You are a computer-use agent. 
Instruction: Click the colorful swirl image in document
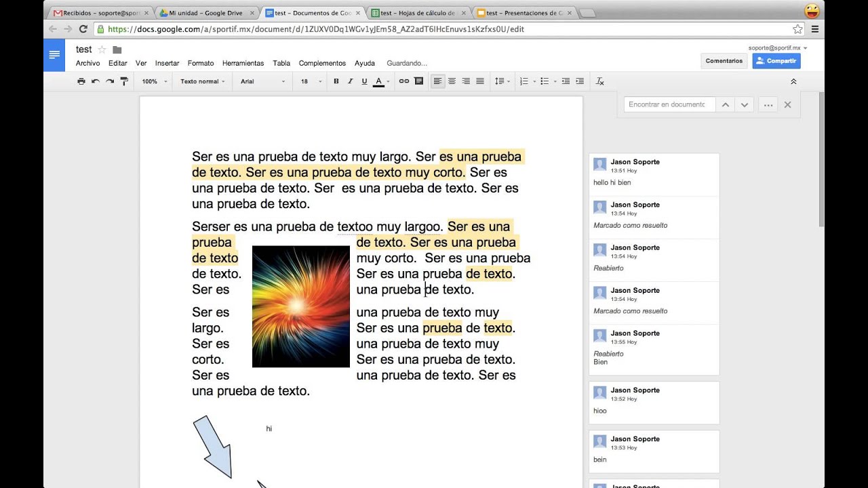pos(301,306)
